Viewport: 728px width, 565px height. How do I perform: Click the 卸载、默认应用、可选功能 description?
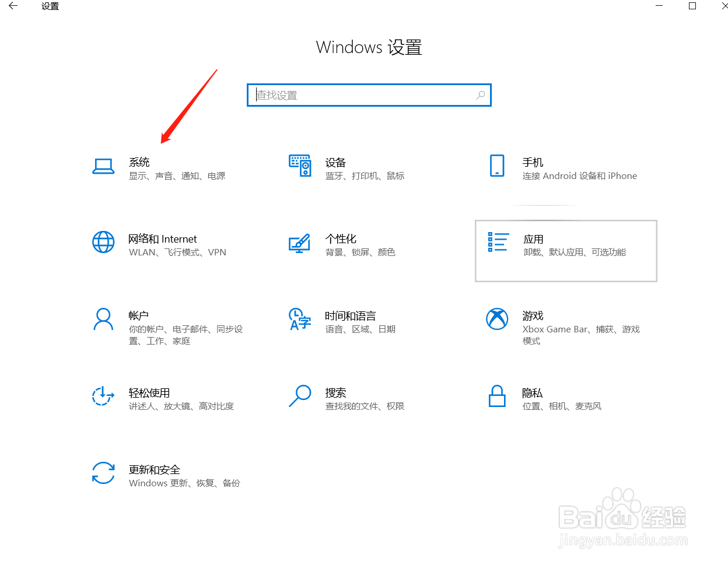575,252
